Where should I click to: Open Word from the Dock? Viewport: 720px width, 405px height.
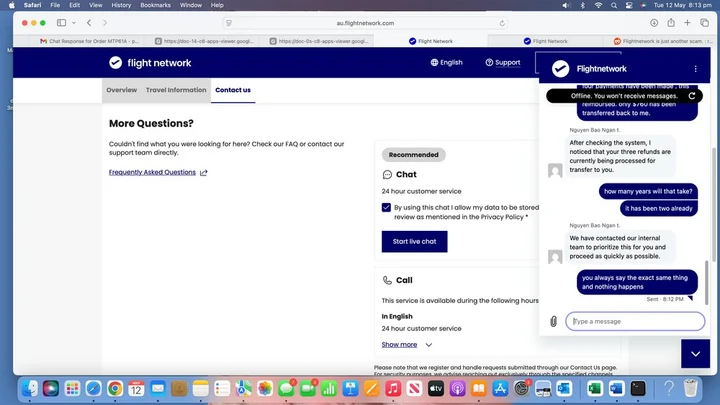point(617,388)
